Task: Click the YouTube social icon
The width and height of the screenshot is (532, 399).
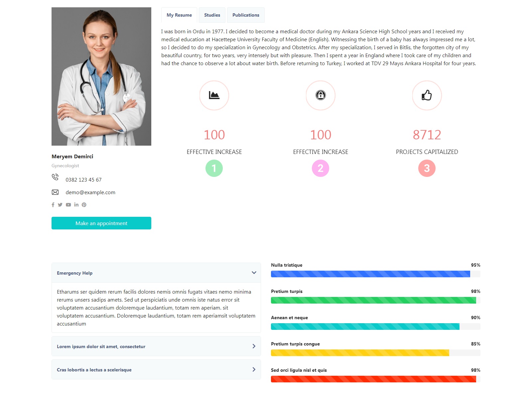Action: click(x=68, y=205)
